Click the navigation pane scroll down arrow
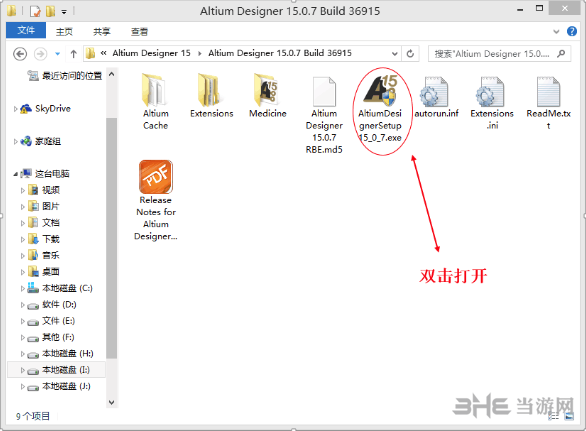The image size is (586, 431). 111,402
